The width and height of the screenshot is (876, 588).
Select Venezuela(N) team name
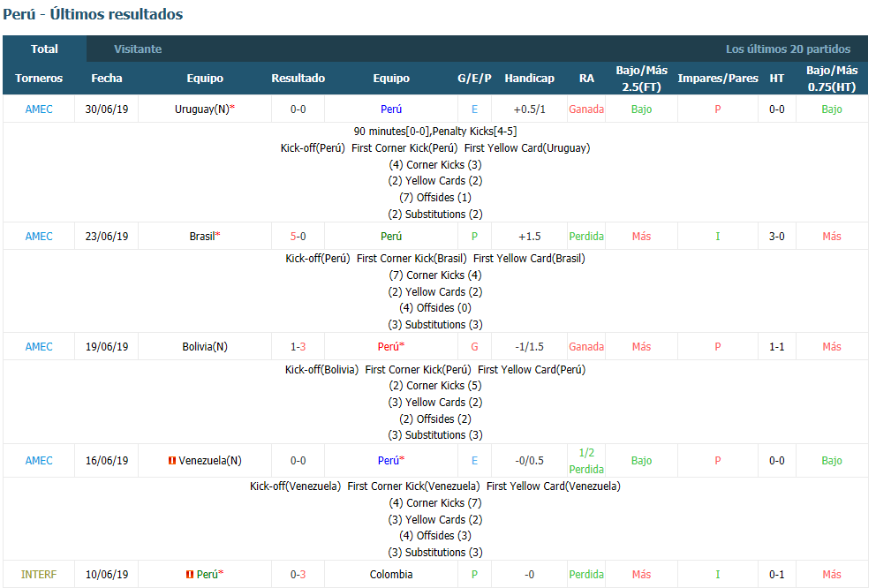210,461
